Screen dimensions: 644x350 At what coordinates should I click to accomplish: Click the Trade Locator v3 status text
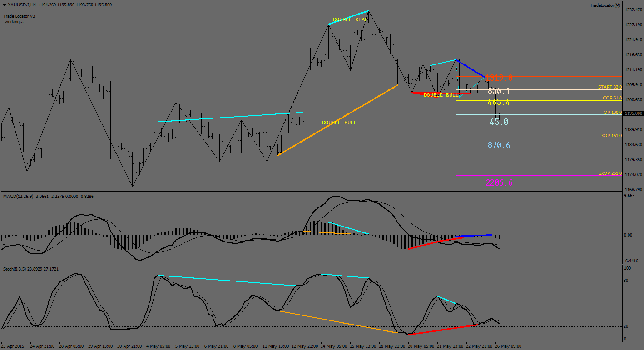19,16
